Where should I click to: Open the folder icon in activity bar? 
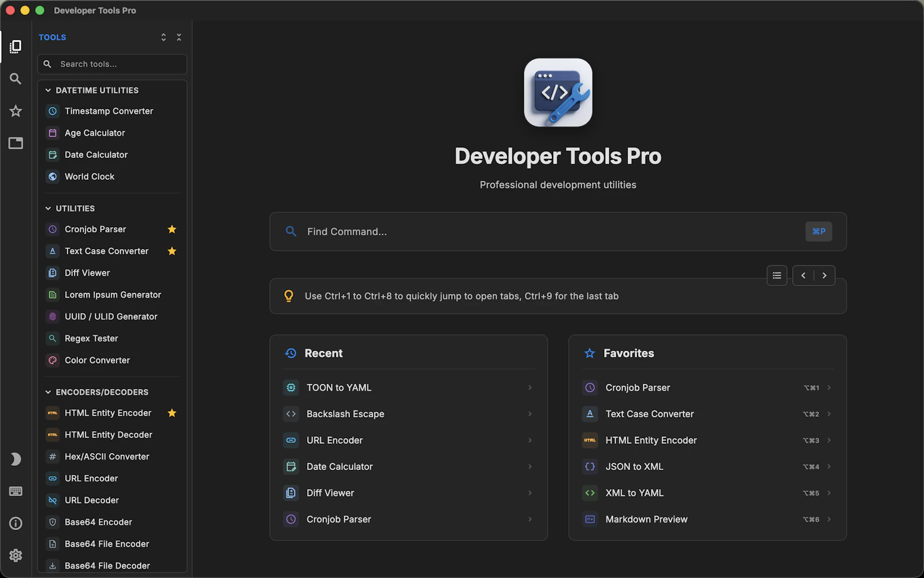(x=16, y=143)
